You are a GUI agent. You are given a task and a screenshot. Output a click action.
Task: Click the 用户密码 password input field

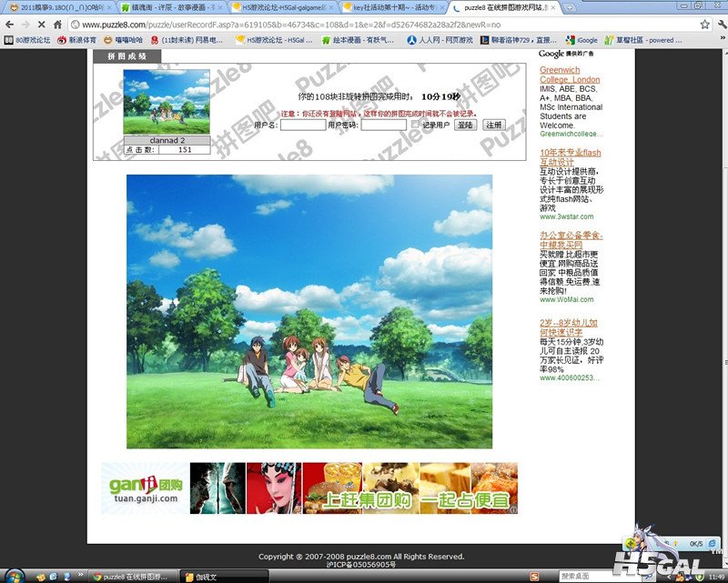tap(383, 125)
